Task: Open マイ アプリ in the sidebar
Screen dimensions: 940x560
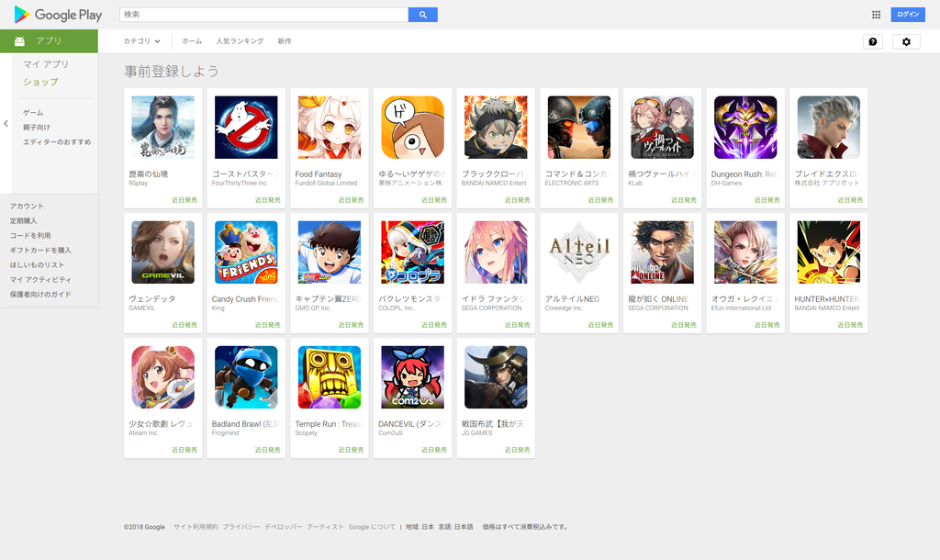Action: [x=46, y=64]
